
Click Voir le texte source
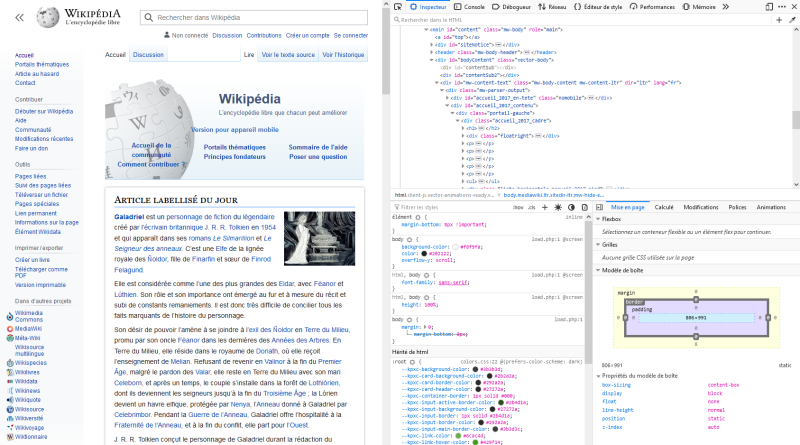click(x=288, y=55)
